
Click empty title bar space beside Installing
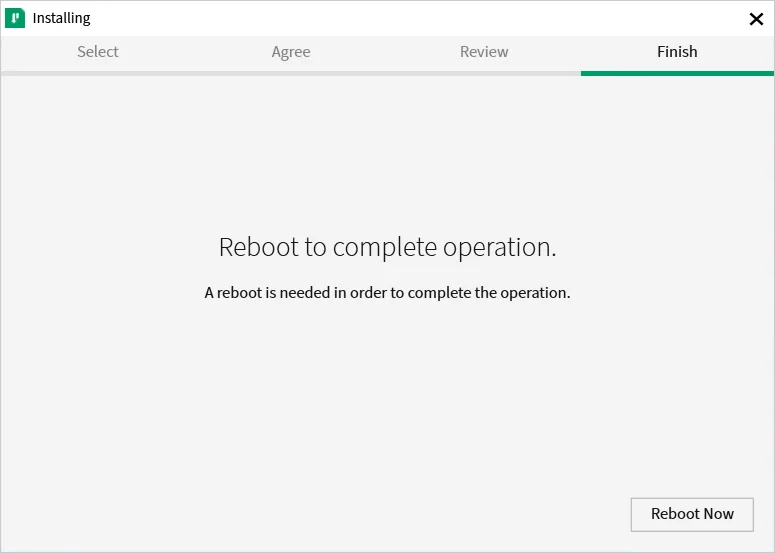pyautogui.click(x=400, y=18)
